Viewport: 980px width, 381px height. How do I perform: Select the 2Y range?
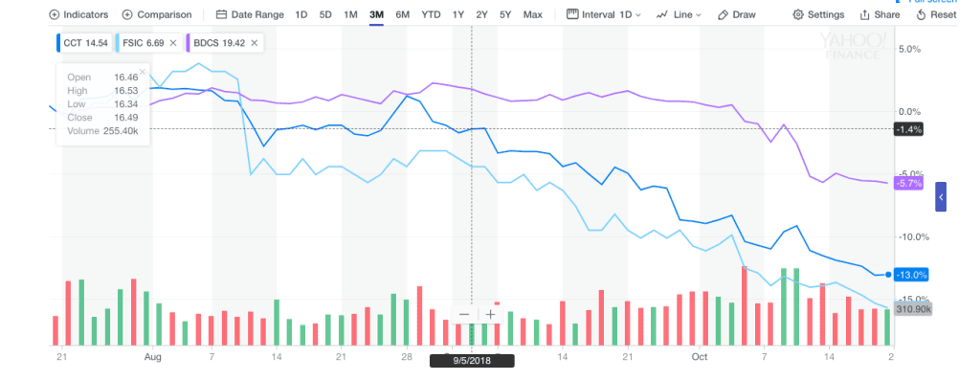481,14
